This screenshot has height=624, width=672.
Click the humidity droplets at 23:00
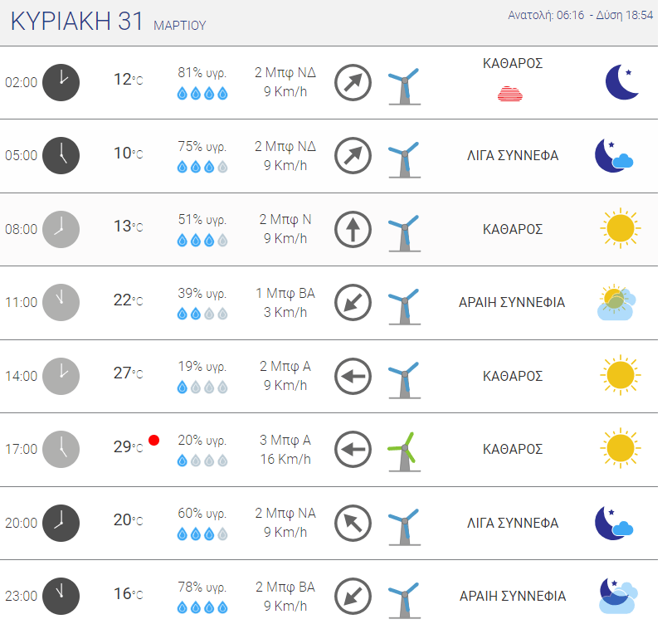202,607
